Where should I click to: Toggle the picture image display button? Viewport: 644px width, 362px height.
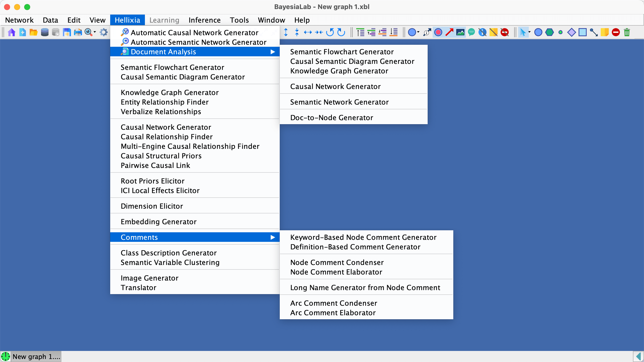point(460,32)
